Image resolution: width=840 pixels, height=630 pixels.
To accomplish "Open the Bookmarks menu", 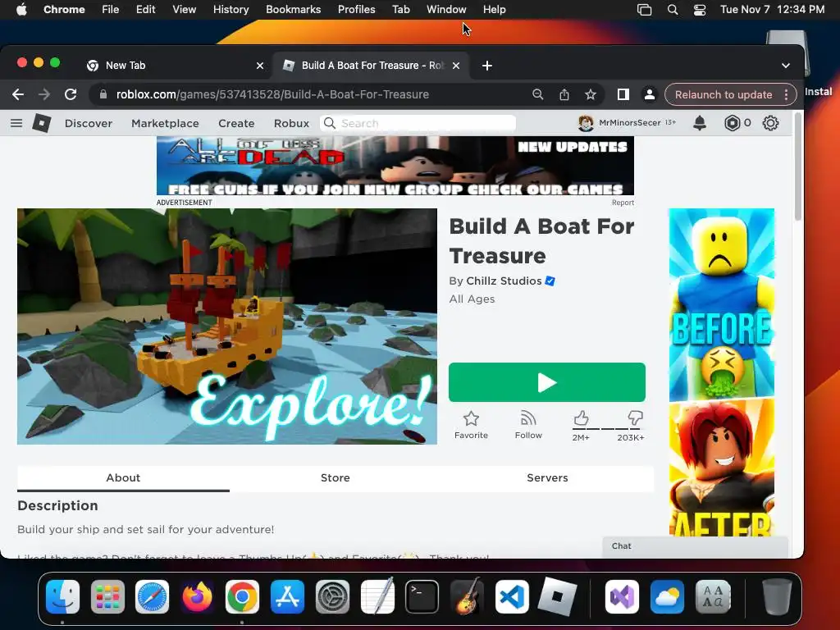I will [293, 9].
